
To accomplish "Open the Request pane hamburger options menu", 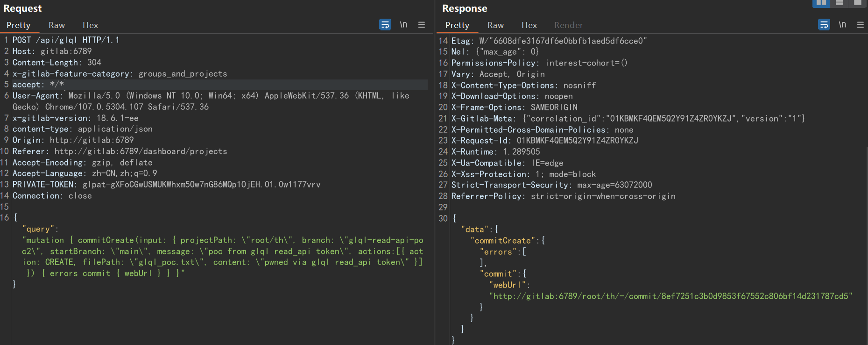I will [x=422, y=25].
